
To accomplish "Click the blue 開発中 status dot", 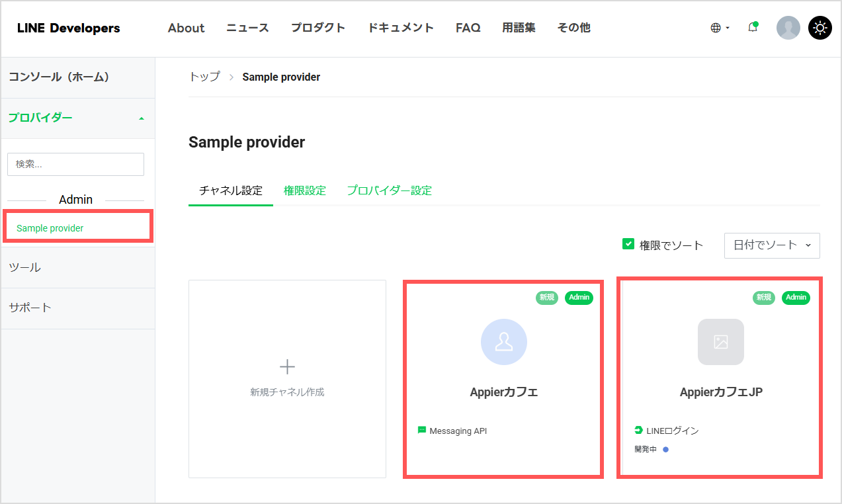I will point(666,449).
